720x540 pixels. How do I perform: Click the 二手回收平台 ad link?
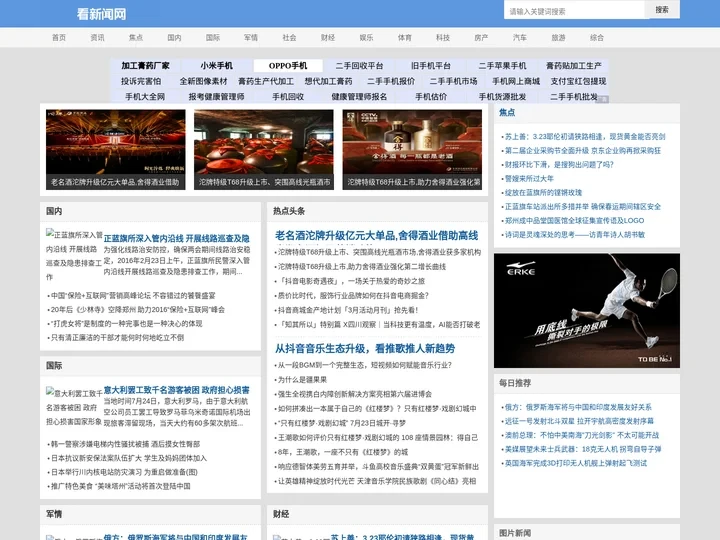click(359, 66)
